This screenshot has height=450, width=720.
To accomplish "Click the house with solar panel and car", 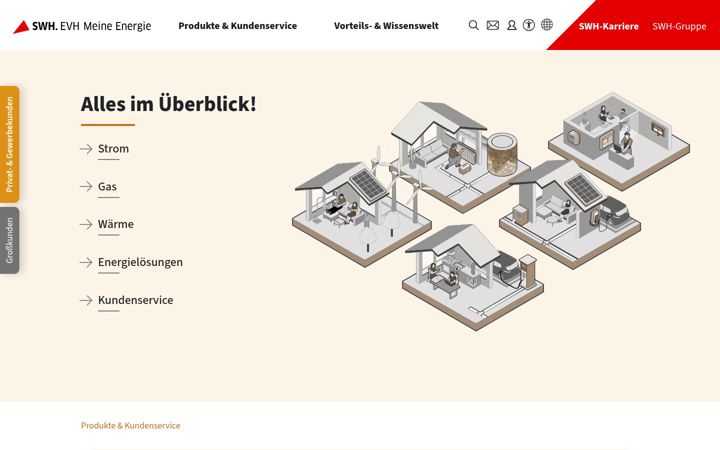I will [570, 214].
